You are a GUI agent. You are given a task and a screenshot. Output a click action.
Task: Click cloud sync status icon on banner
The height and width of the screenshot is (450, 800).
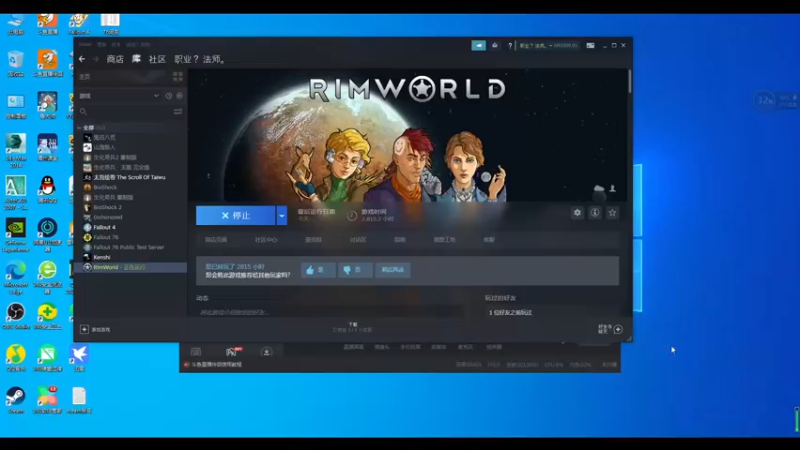(599, 189)
